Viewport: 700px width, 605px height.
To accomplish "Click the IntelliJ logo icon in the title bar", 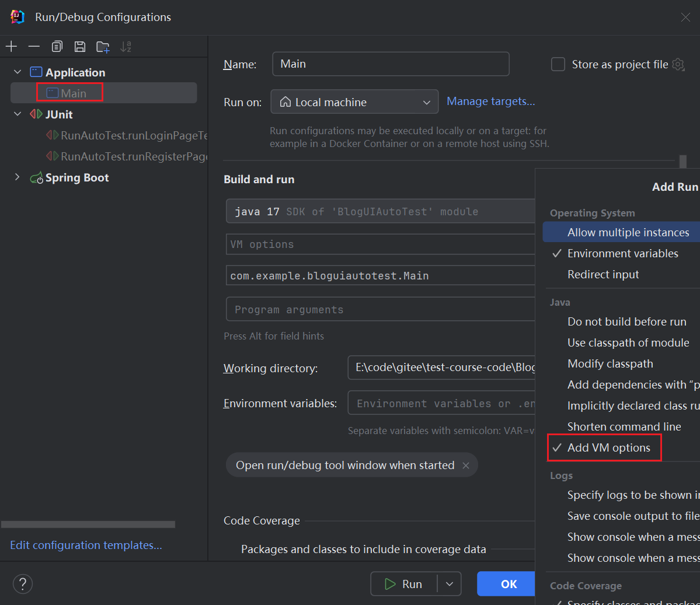I will click(x=17, y=16).
